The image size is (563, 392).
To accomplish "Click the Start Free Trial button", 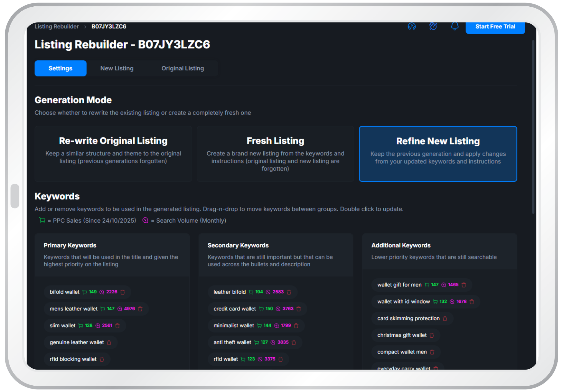I will tap(495, 27).
